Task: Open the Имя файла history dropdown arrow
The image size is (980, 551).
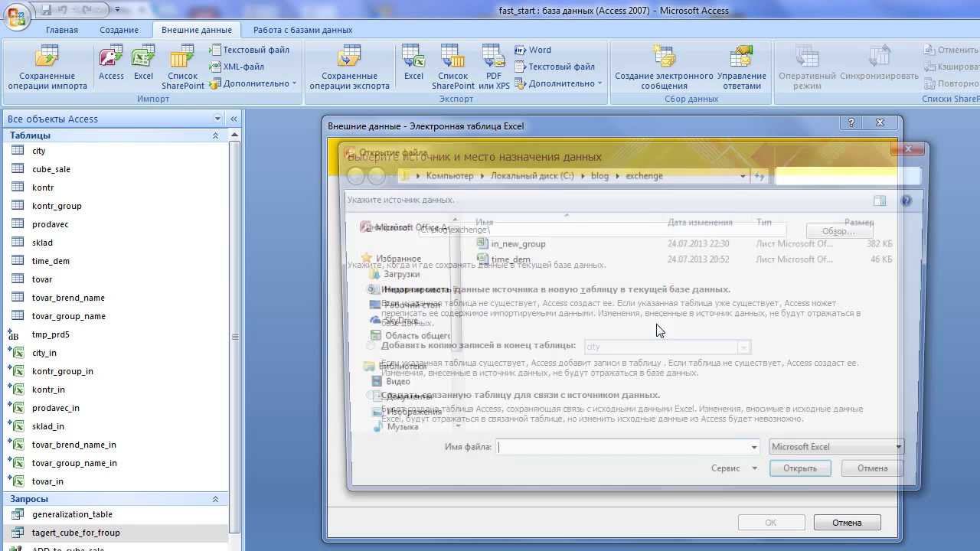Action: point(753,447)
